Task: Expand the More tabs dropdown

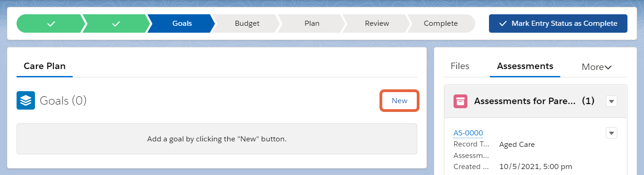Action: pos(597,67)
